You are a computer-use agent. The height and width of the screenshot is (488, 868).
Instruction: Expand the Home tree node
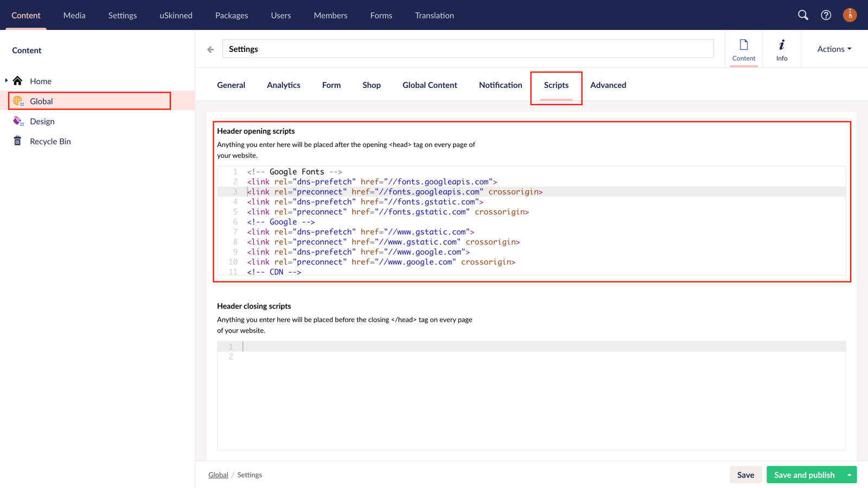[x=5, y=80]
